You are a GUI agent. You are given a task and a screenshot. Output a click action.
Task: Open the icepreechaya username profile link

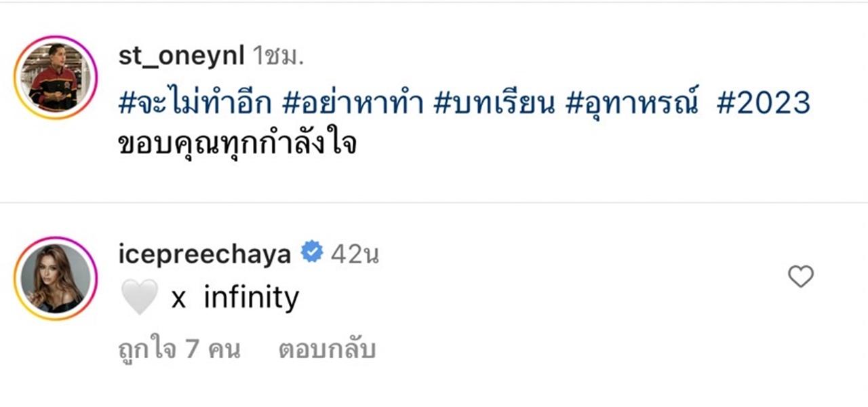pyautogui.click(x=204, y=254)
